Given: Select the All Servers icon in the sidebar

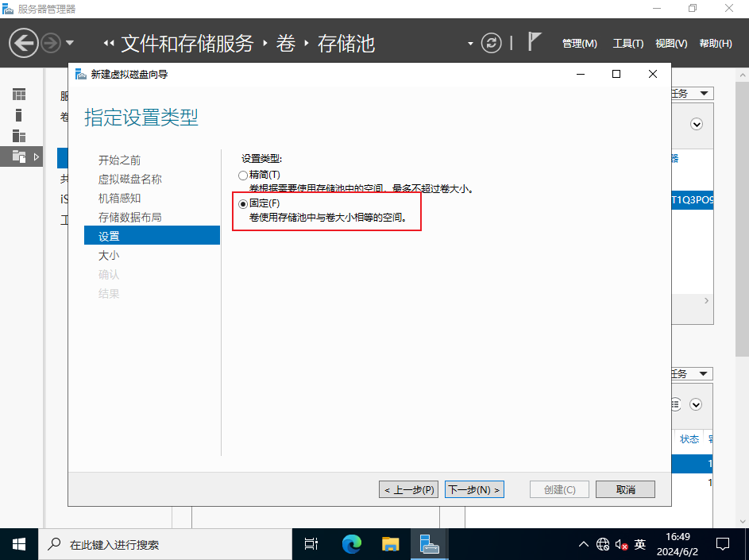Looking at the screenshot, I should point(19,136).
